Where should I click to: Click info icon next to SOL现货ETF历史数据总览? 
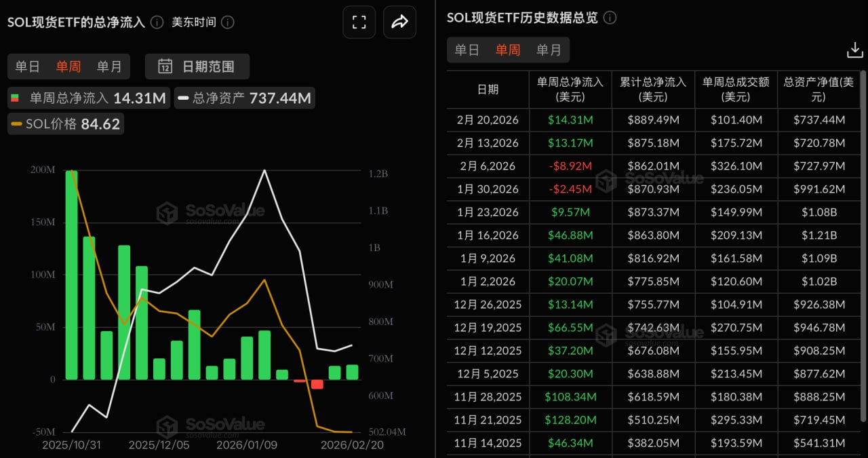click(x=609, y=18)
